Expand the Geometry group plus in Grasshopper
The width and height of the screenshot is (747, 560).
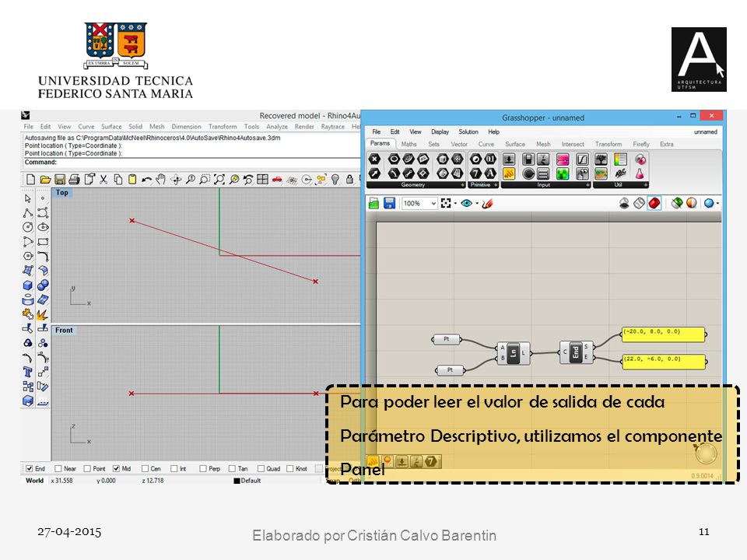click(462, 185)
